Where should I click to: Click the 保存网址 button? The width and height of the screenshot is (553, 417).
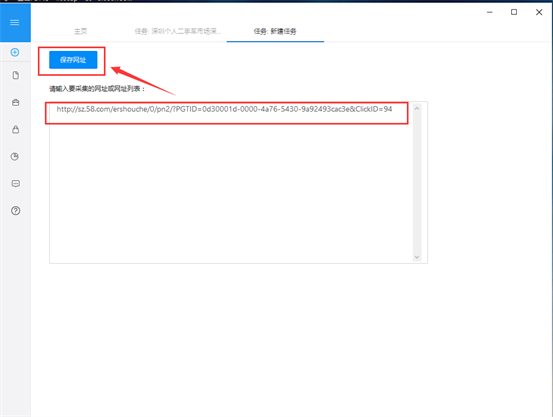tap(73, 60)
